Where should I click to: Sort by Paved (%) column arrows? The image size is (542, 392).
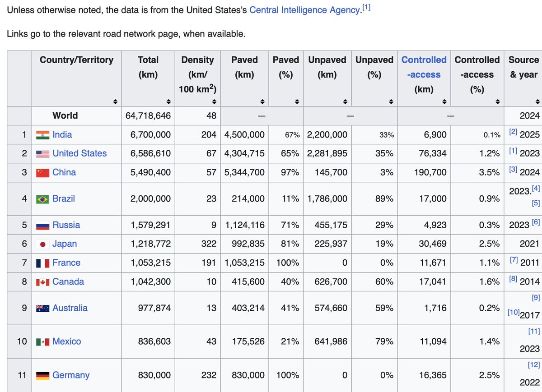[x=296, y=101]
